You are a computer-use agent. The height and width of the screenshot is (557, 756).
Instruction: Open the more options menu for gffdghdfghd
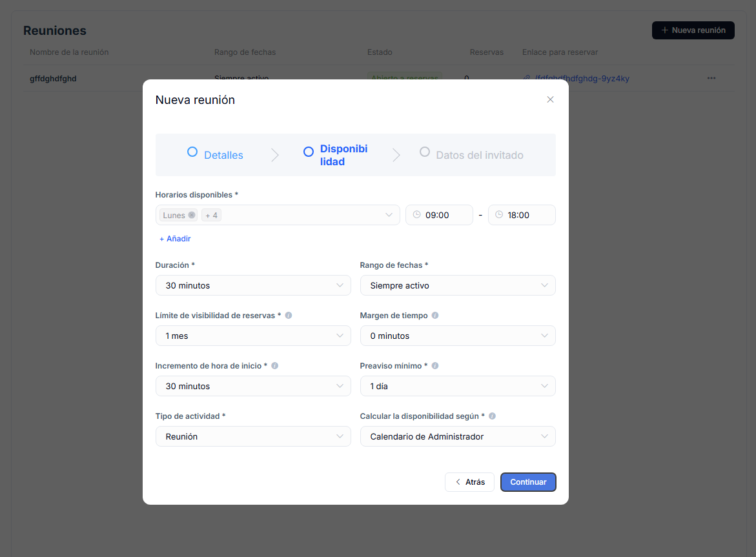click(x=711, y=78)
